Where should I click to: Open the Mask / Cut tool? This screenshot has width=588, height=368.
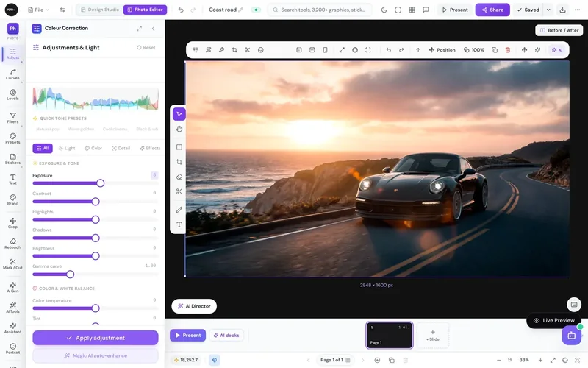click(12, 264)
